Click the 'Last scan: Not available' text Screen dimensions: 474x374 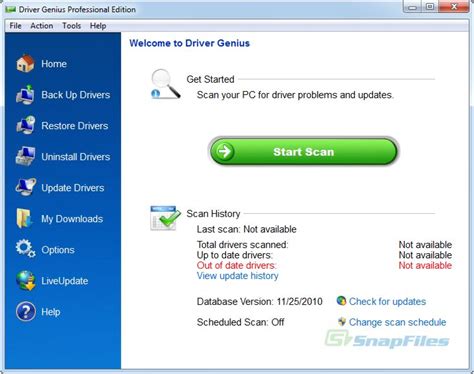(246, 229)
